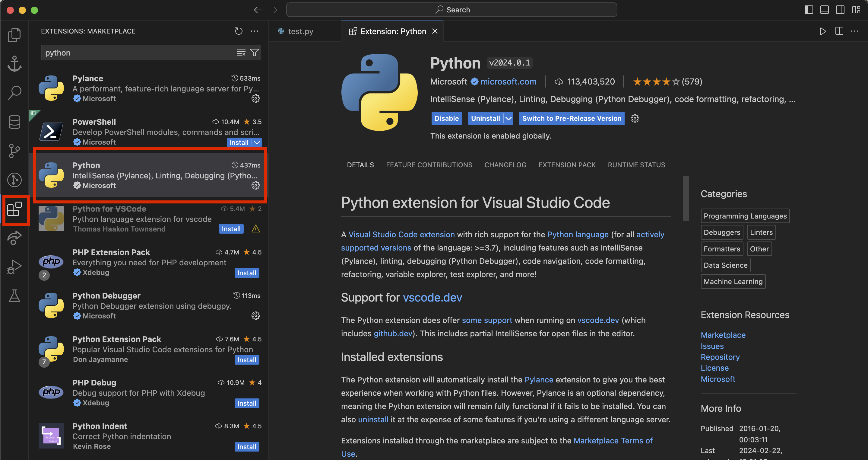Open the Testing flask icon

(14, 296)
